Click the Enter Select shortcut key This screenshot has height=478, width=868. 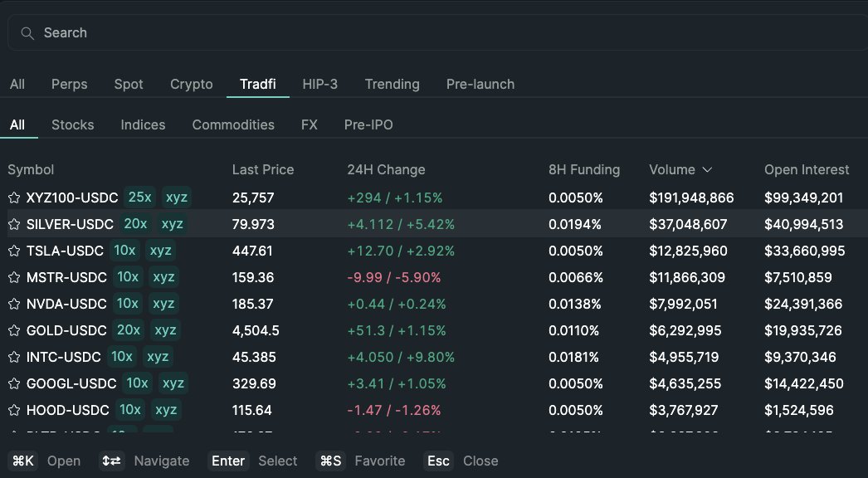tap(228, 461)
